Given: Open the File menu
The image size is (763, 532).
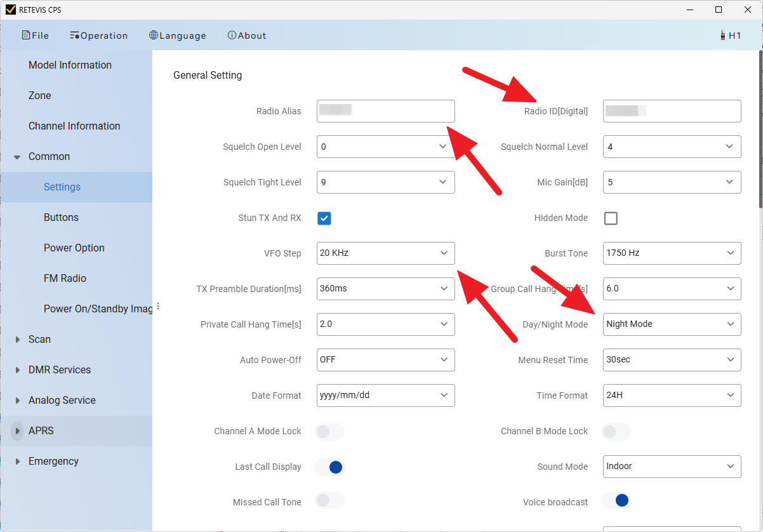Looking at the screenshot, I should click(x=35, y=36).
